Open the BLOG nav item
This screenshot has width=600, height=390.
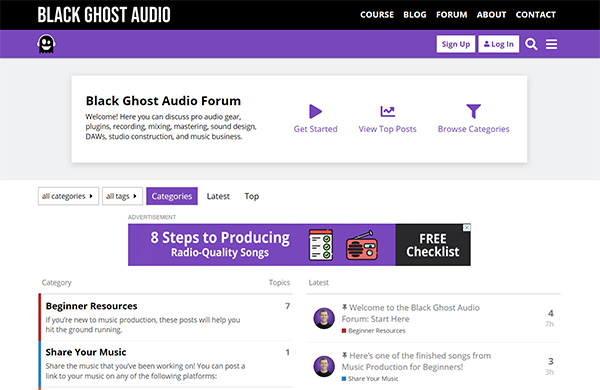click(x=415, y=15)
